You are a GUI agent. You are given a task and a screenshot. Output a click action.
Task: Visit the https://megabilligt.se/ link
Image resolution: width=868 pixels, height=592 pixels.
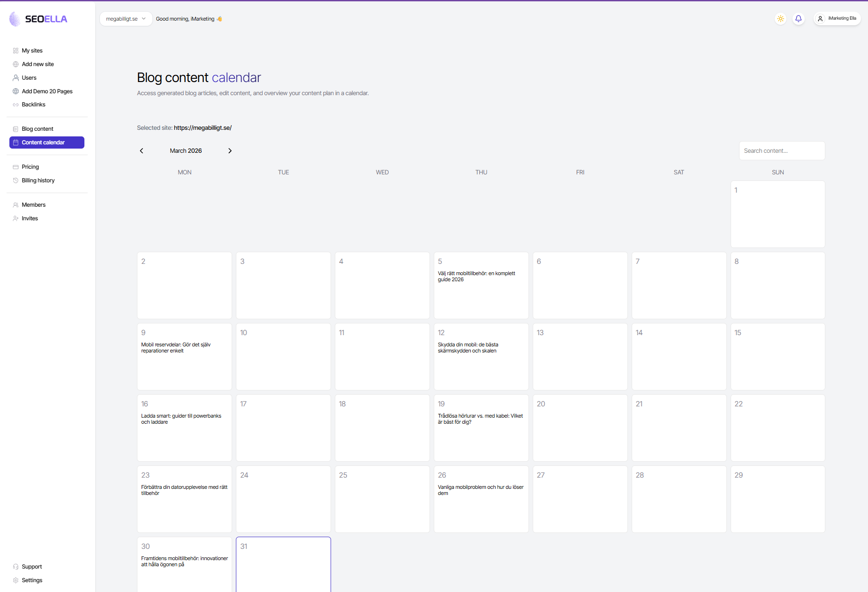tap(203, 127)
